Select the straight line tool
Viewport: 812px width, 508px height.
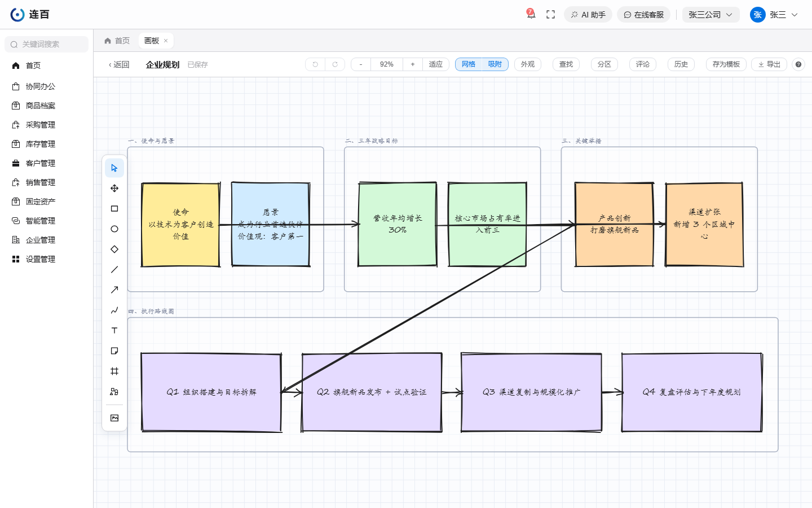click(114, 270)
